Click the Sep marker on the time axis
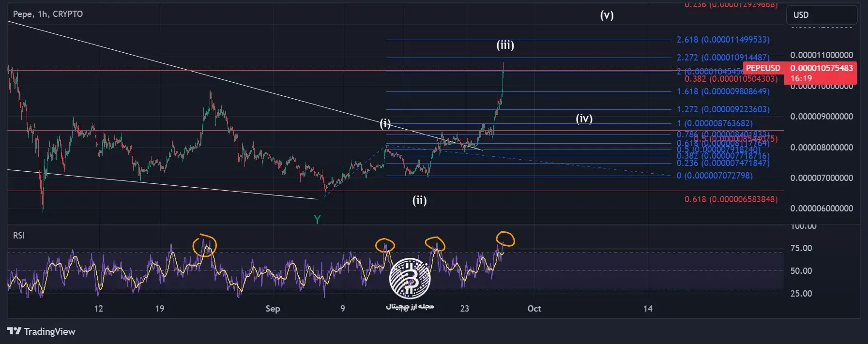Screen dimensions: 868x344 click(x=273, y=309)
